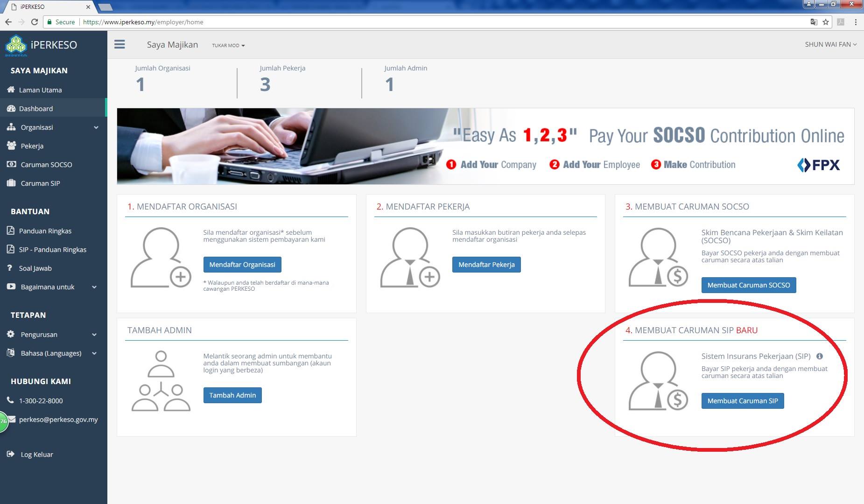This screenshot has height=504, width=864.
Task: Expand the Organisasi submenu chevron
Action: click(x=96, y=127)
